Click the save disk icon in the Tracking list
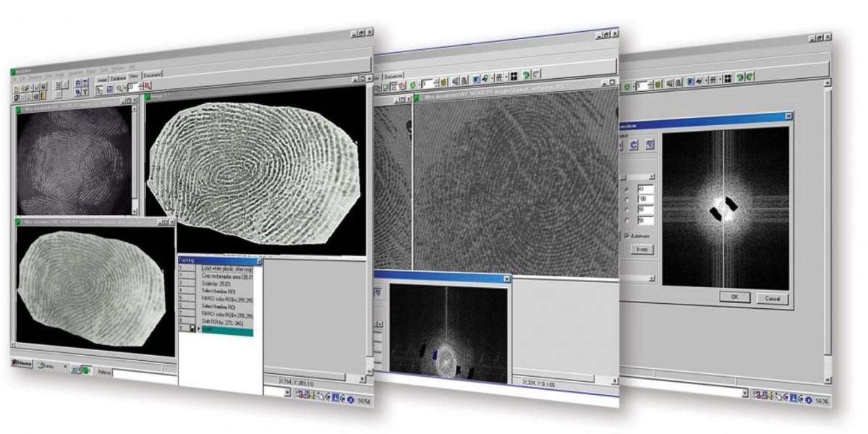Screen dimensions: 868x434 pos(193,328)
